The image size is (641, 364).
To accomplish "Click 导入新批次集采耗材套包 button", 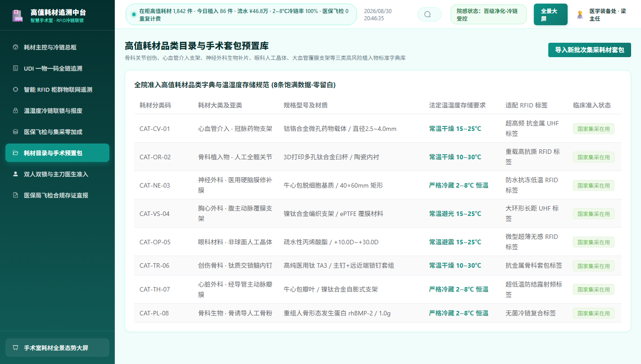I will (x=589, y=50).
